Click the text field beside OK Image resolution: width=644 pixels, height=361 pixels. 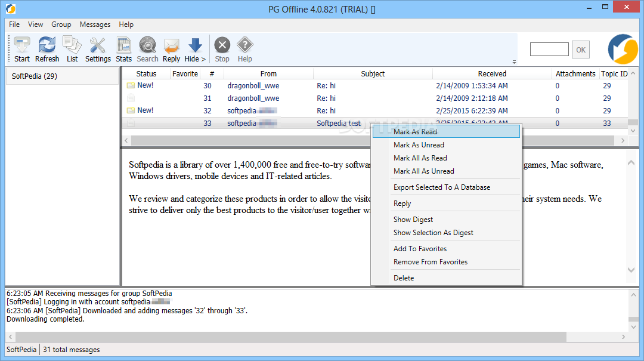pyautogui.click(x=549, y=50)
